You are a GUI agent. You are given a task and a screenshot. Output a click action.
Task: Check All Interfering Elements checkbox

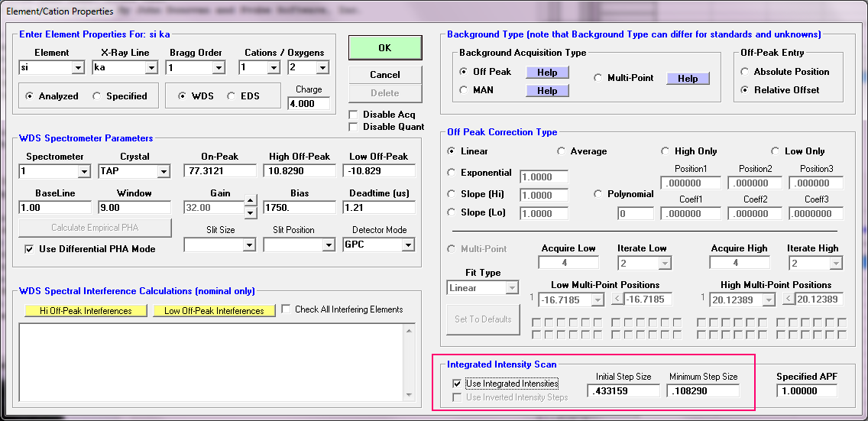tap(287, 309)
